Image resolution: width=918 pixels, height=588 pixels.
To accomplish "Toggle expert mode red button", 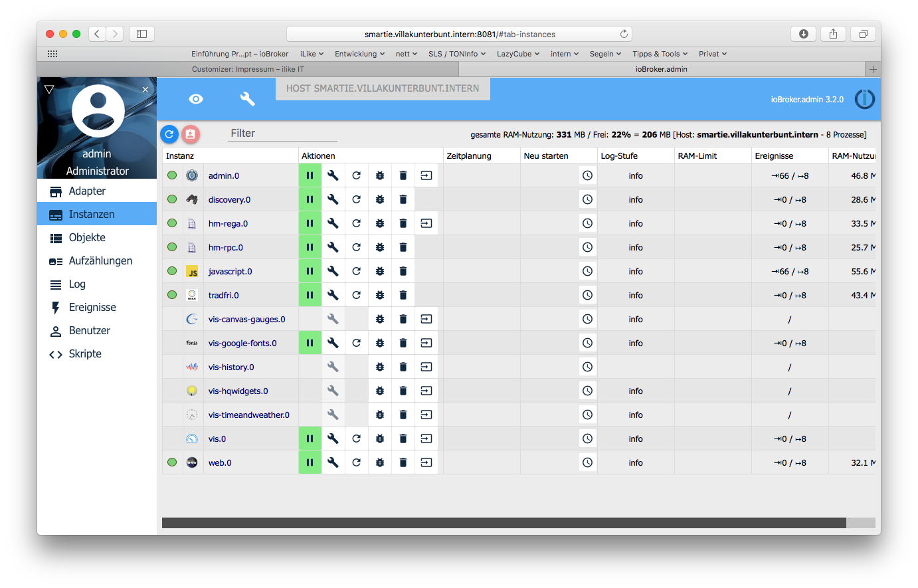I will pos(191,134).
